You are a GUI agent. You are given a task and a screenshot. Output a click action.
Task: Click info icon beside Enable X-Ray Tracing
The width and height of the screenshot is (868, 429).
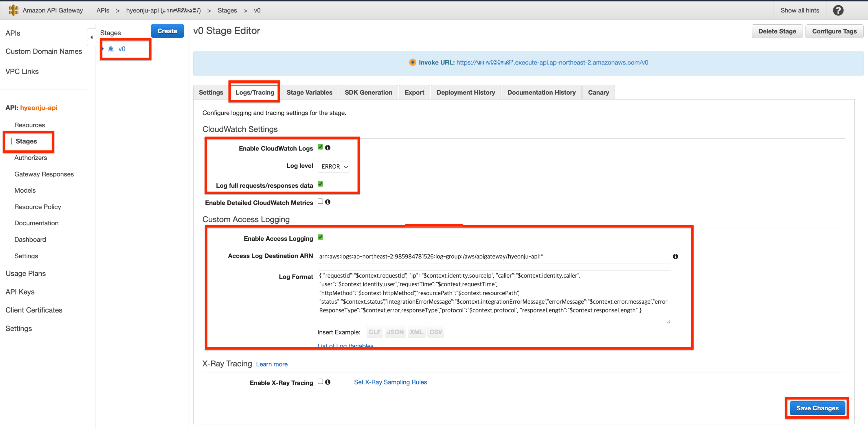328,382
